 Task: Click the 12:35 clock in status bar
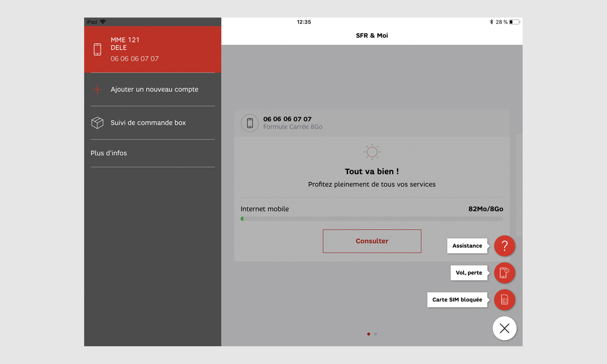(304, 22)
